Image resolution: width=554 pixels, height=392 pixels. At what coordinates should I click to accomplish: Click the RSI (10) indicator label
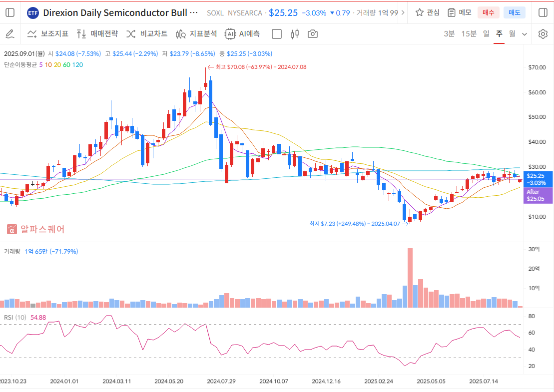[15, 318]
